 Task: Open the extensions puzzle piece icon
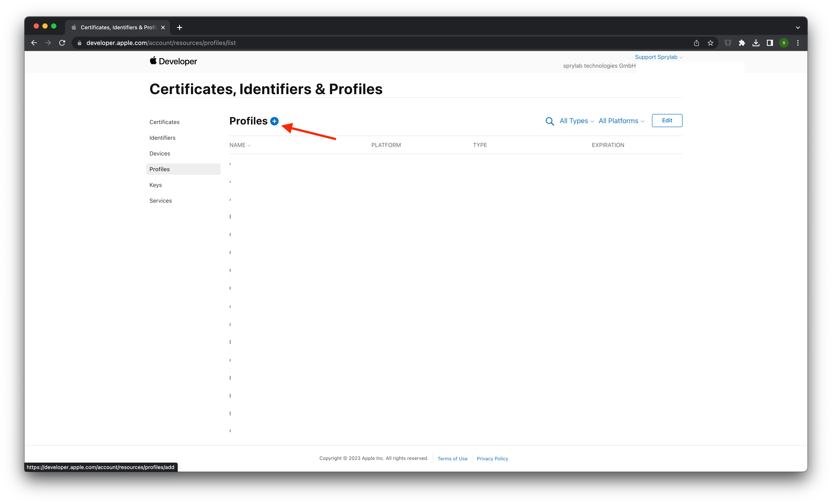[x=742, y=43]
